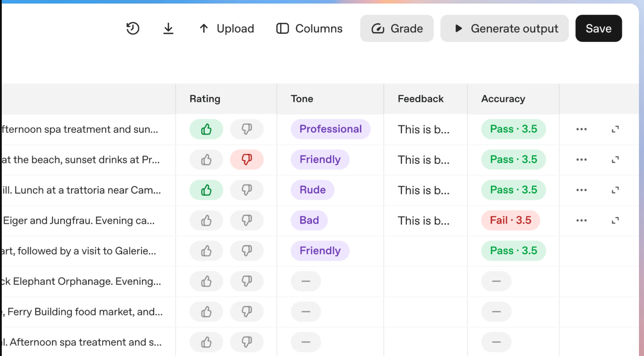Viewport: 644px width, 356px height.
Task: Expand the Professional tone row
Action: [615, 129]
